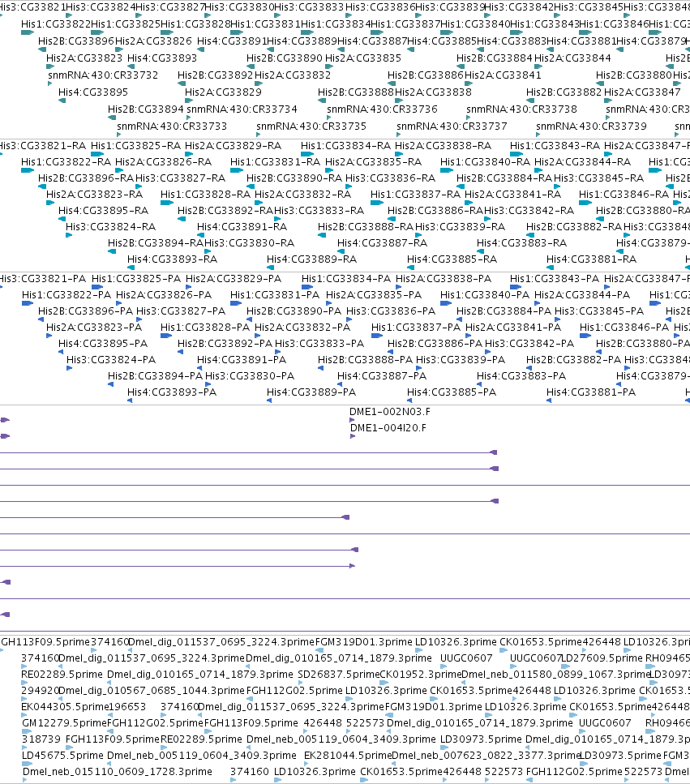
Task: Click the His4:CG33895 gene label
Action: click(93, 92)
